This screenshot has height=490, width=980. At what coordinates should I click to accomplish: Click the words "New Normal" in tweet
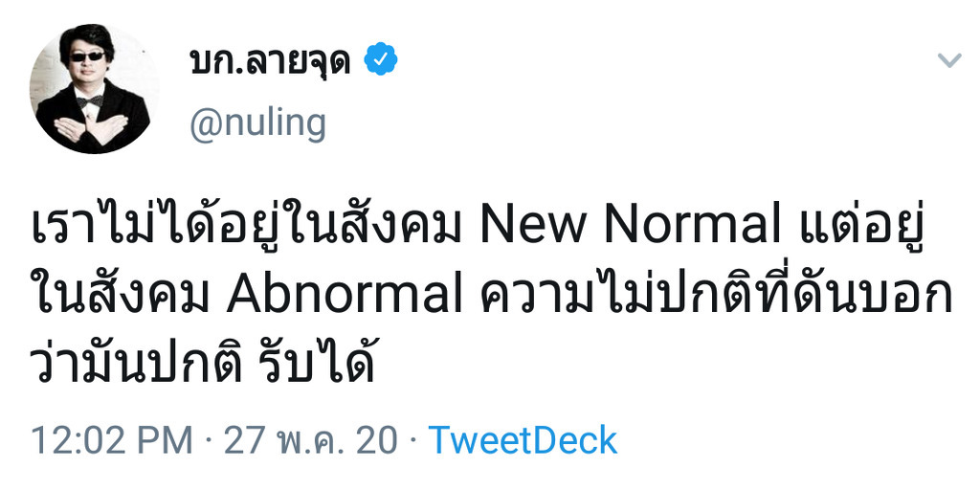pos(630,225)
